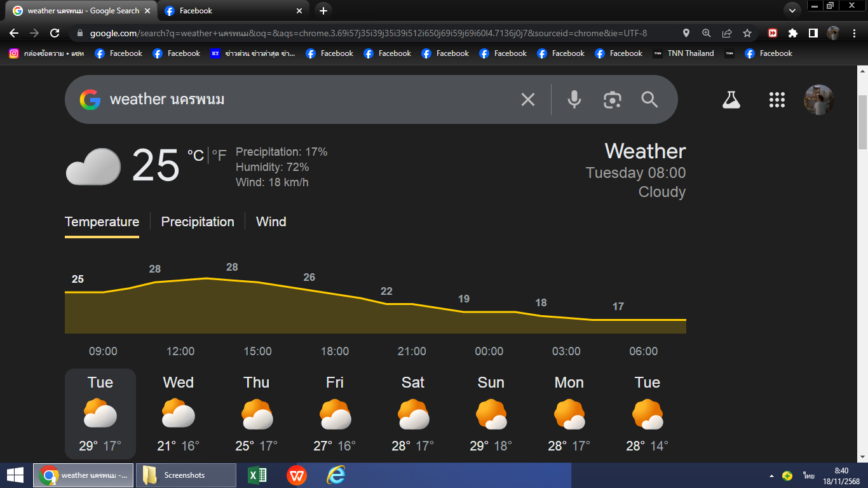Click the page vertical scrollbar thumb

(863, 123)
